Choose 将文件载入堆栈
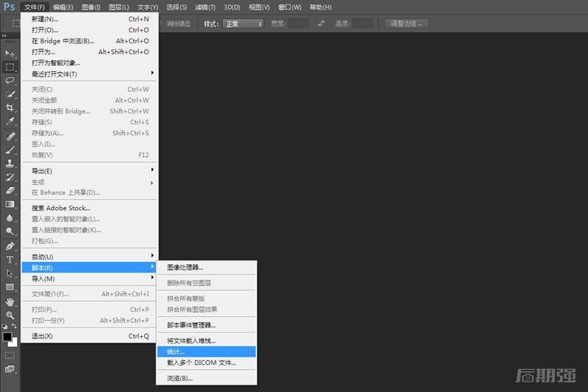 tap(207, 341)
